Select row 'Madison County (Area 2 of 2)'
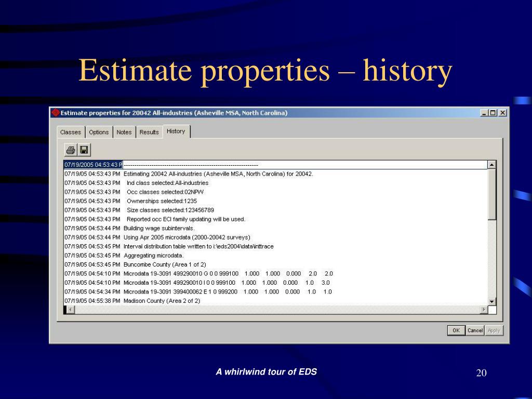Viewport: 532px width, 399px height. point(275,301)
